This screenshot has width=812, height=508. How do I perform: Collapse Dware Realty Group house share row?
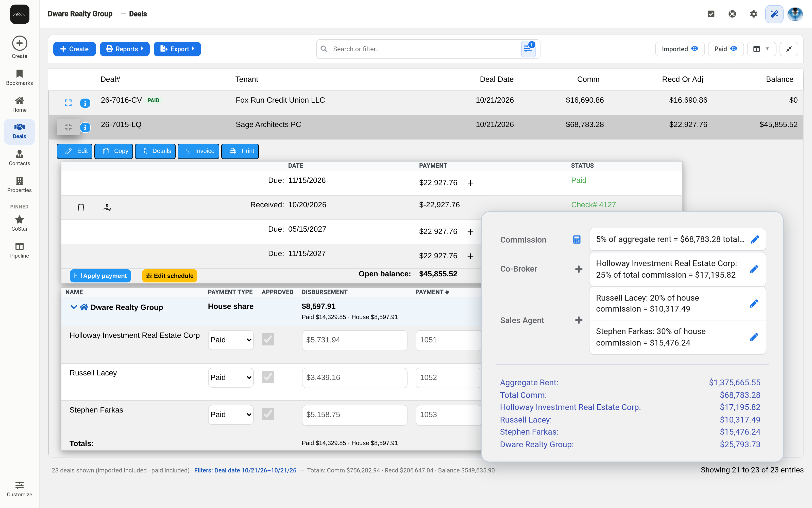tap(74, 307)
